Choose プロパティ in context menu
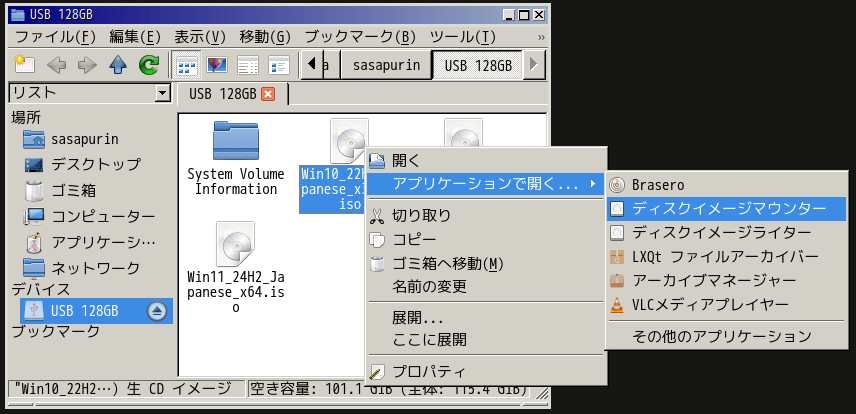The height and width of the screenshot is (414, 856). click(486, 372)
